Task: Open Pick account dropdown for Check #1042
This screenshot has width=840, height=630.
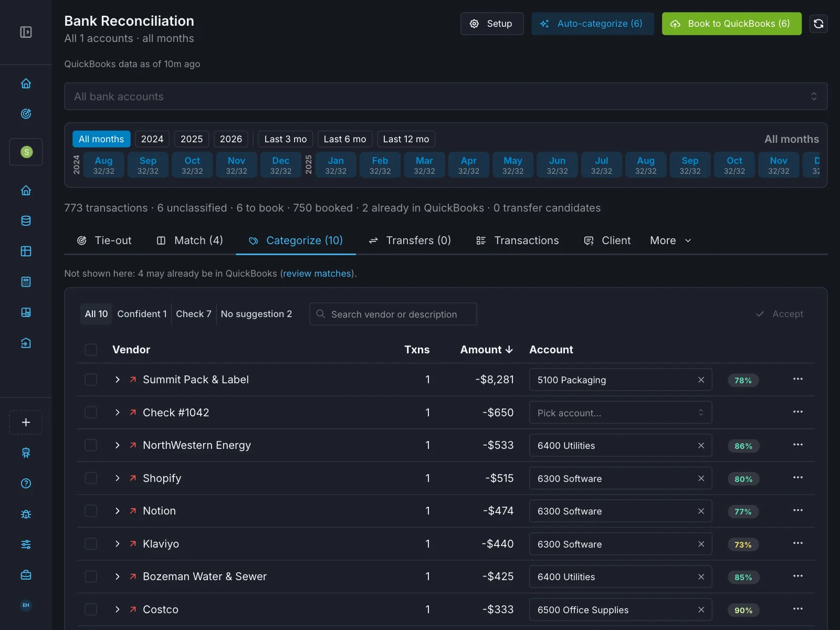Action: [x=621, y=413]
